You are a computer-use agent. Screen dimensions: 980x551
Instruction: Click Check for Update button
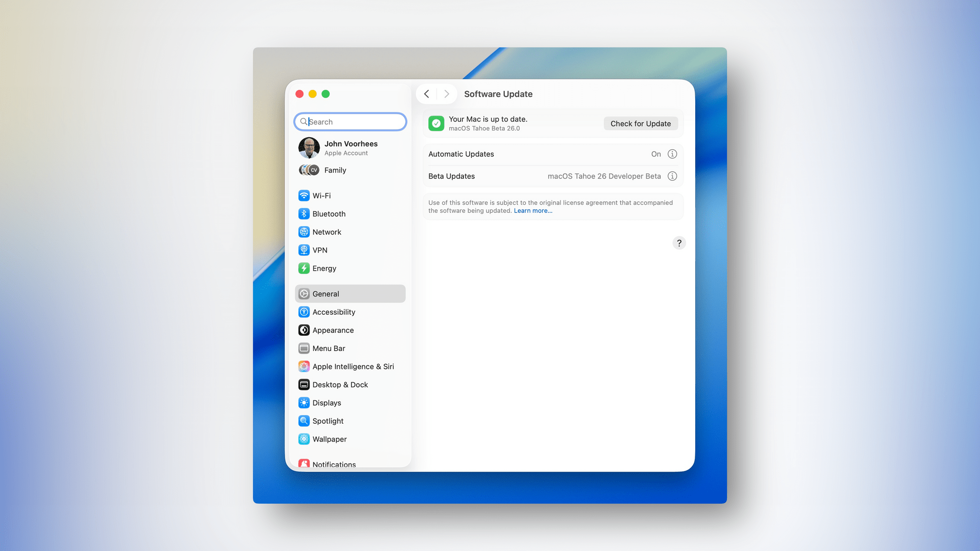641,123
